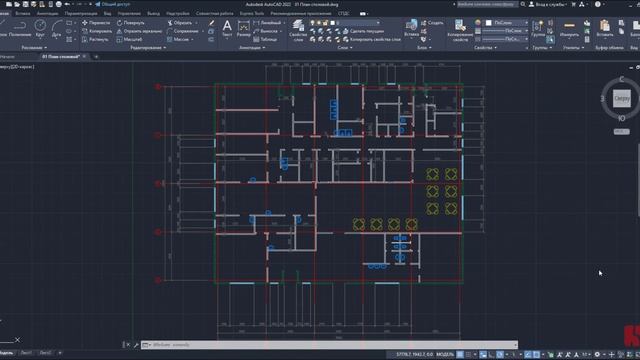The width and height of the screenshot is (640, 360).
Task: Open the Управление ribbon tab
Action: coord(129,13)
